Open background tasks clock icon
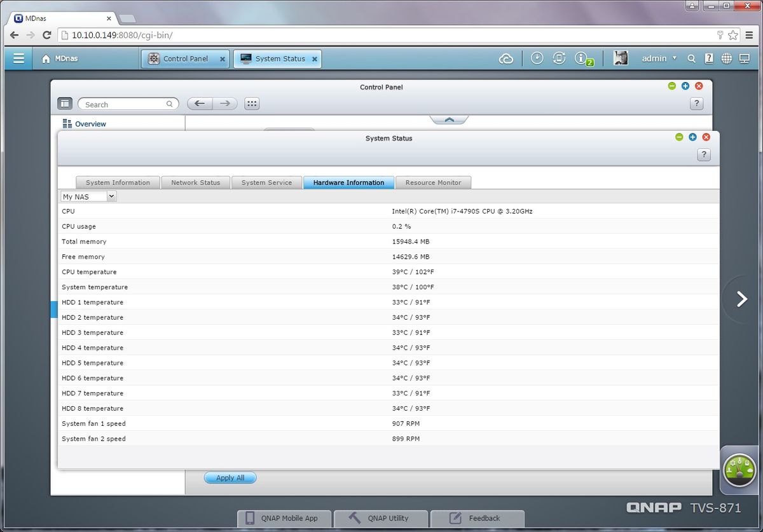This screenshot has height=532, width=763. [x=537, y=58]
